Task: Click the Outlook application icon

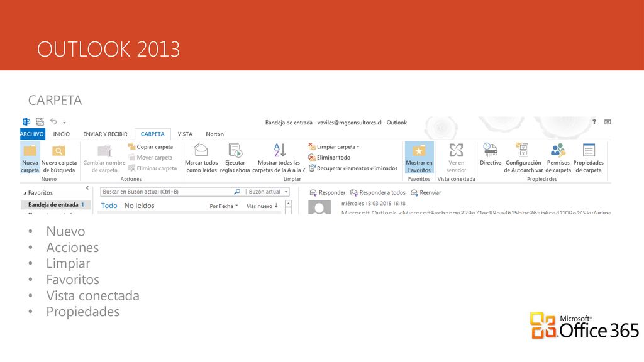Action: (x=26, y=121)
